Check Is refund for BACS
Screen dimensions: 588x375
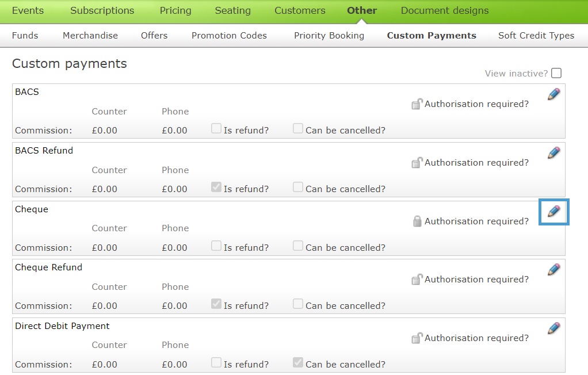(x=216, y=128)
